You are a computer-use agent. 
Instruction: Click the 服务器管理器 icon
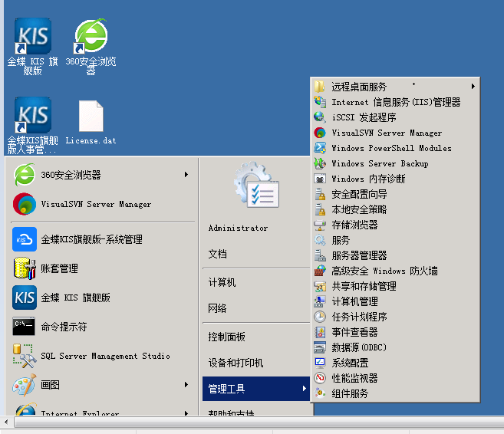(320, 255)
